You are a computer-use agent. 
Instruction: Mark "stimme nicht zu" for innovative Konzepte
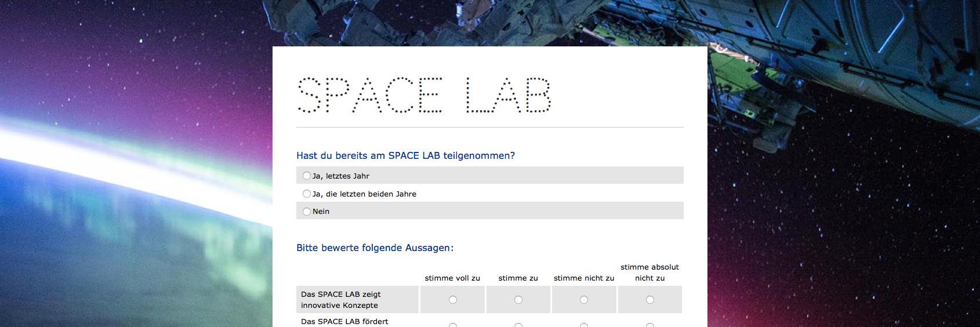[584, 300]
